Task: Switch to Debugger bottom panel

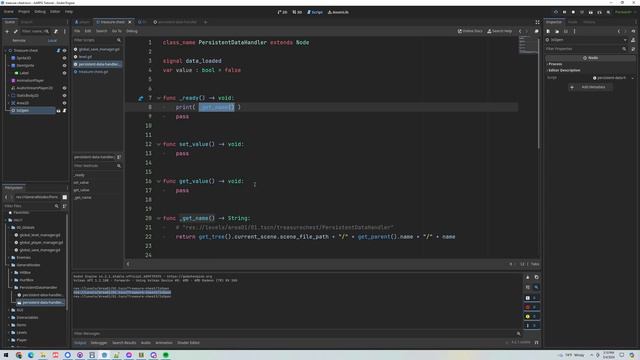Action: coord(99,343)
